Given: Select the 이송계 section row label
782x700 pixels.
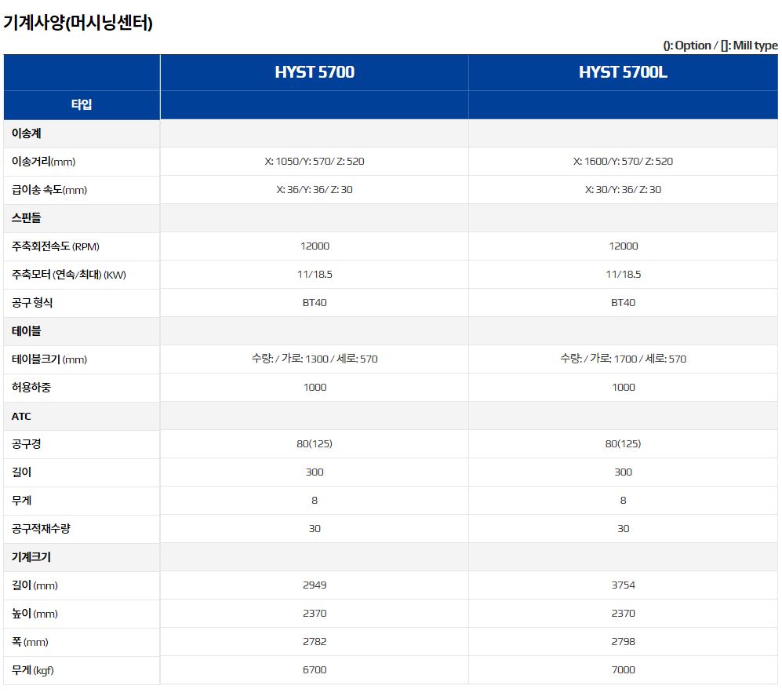Looking at the screenshot, I should point(27,133).
